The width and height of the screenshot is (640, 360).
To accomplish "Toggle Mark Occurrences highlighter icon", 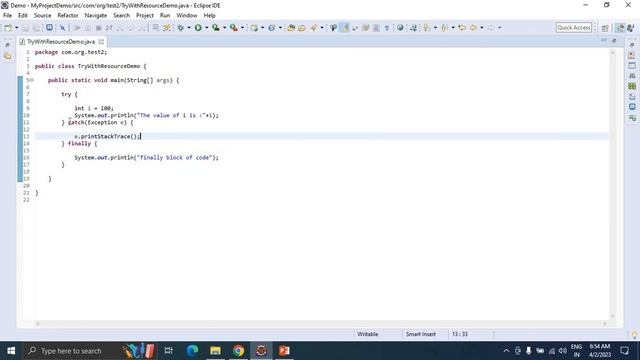I will point(345,28).
